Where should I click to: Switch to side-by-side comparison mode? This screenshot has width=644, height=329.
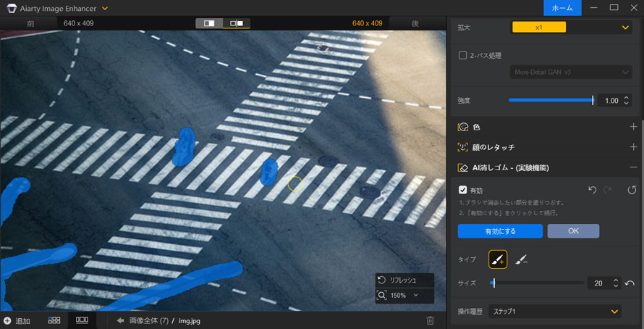pyautogui.click(x=237, y=23)
